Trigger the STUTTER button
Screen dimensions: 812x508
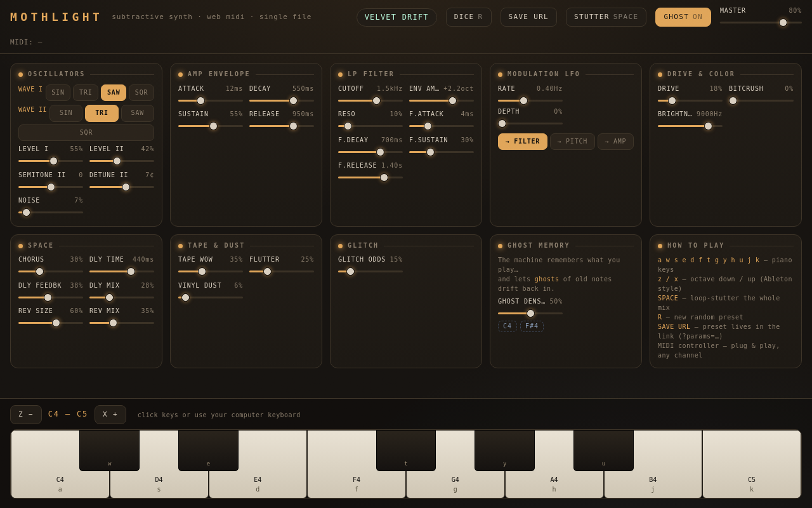[x=606, y=17]
